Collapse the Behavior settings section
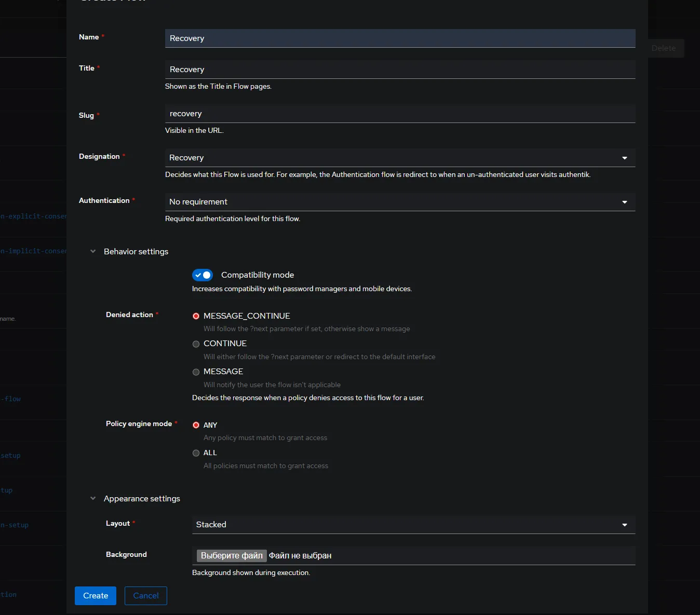 pyautogui.click(x=93, y=251)
